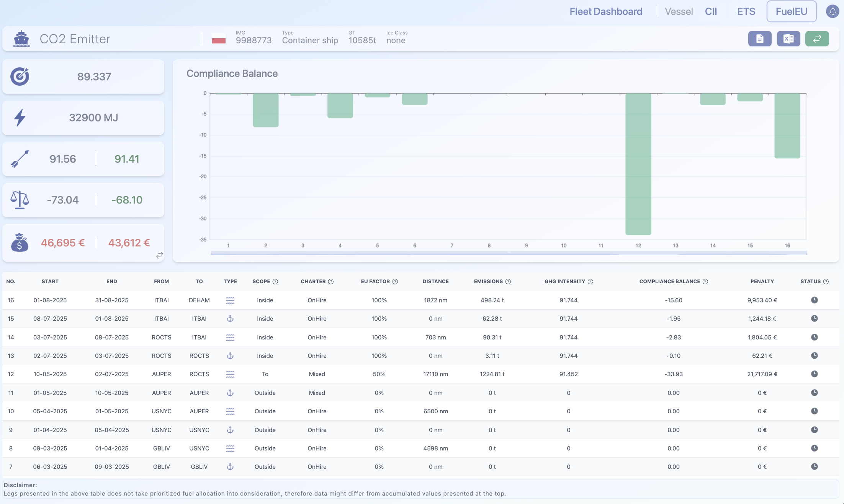Click green swap arrows button
The height and width of the screenshot is (504, 844).
[x=817, y=39]
